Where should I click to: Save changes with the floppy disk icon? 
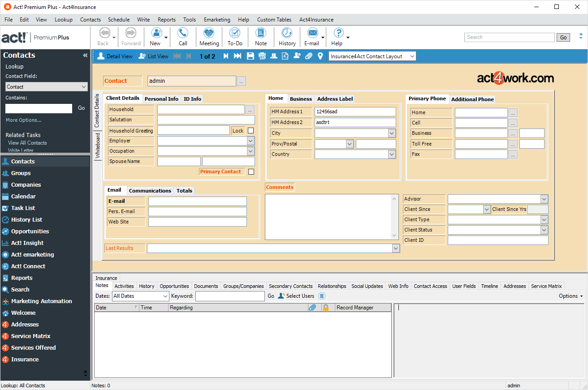click(x=251, y=56)
